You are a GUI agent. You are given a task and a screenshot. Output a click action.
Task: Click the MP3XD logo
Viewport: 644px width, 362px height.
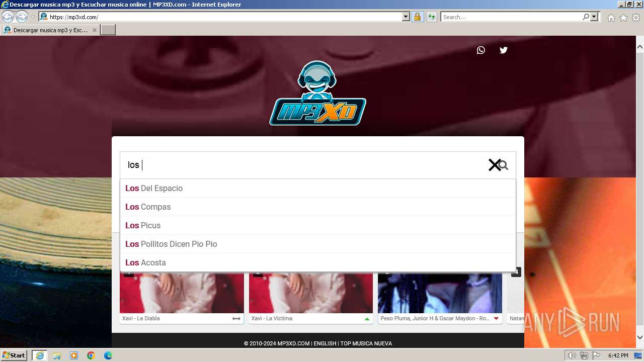(x=317, y=94)
